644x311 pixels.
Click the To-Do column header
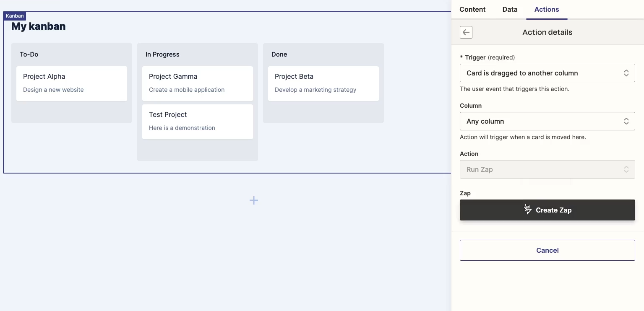29,54
